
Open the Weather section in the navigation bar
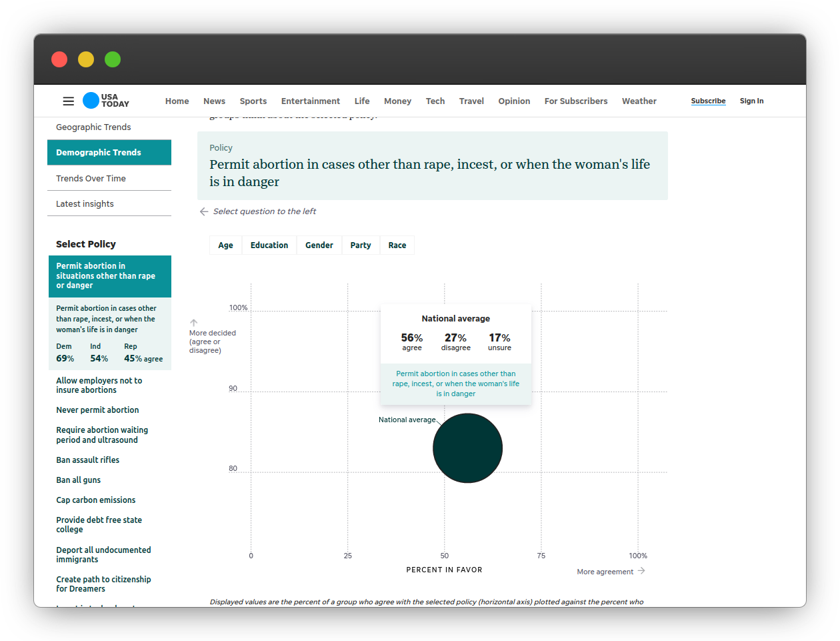pyautogui.click(x=639, y=101)
